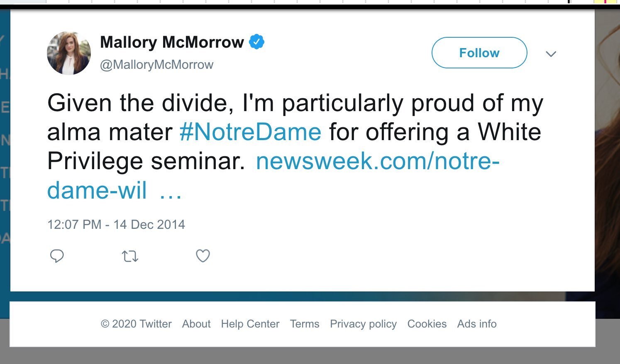
Task: Click the Ads info footer link
Action: tap(477, 324)
